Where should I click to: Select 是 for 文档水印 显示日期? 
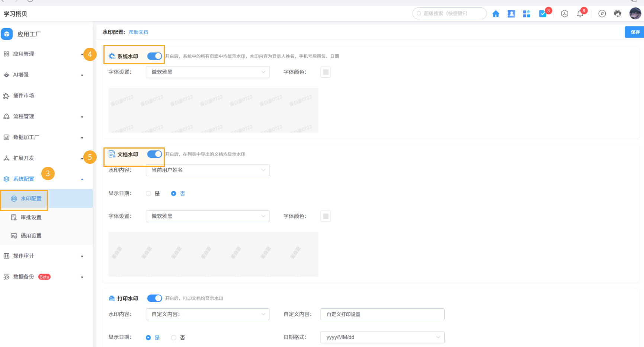148,194
